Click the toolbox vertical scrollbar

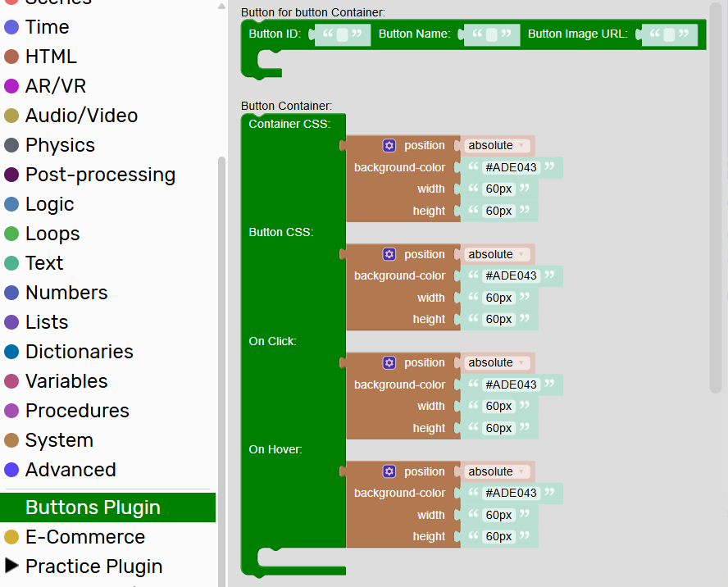221,328
